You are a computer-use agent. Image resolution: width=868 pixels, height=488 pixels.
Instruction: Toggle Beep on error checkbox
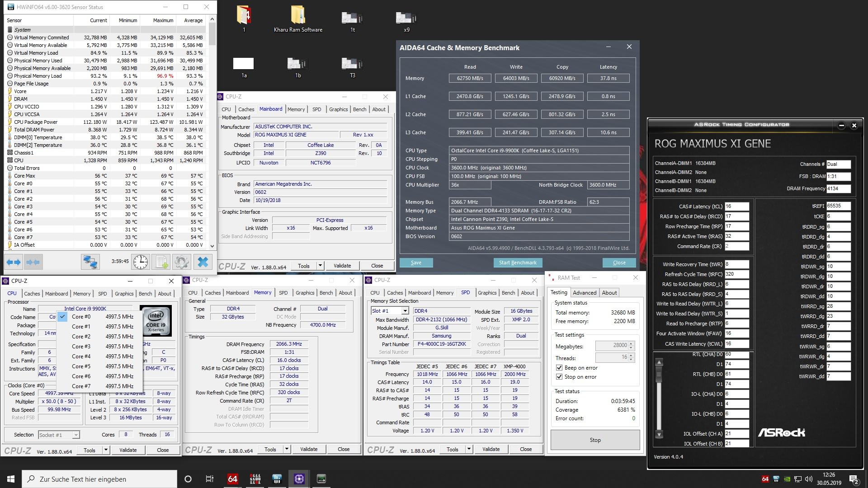click(559, 368)
